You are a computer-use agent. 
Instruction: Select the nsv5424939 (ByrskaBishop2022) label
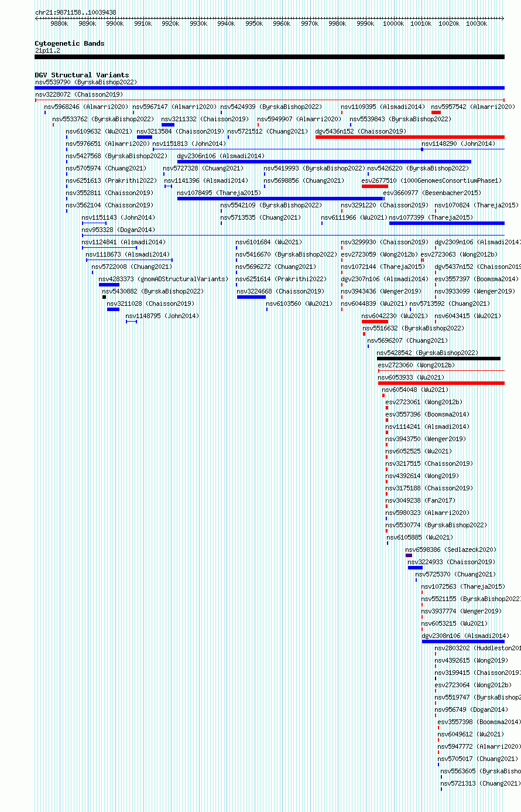[x=271, y=107]
